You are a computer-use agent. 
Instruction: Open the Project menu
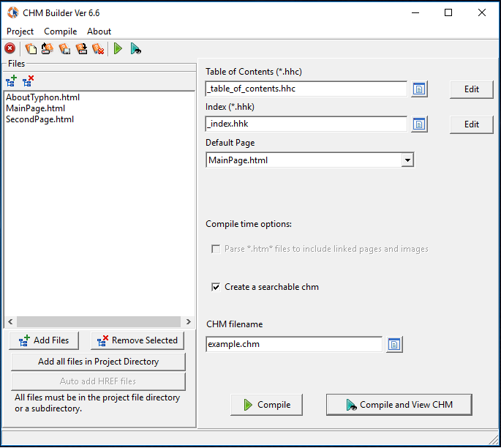[20, 31]
